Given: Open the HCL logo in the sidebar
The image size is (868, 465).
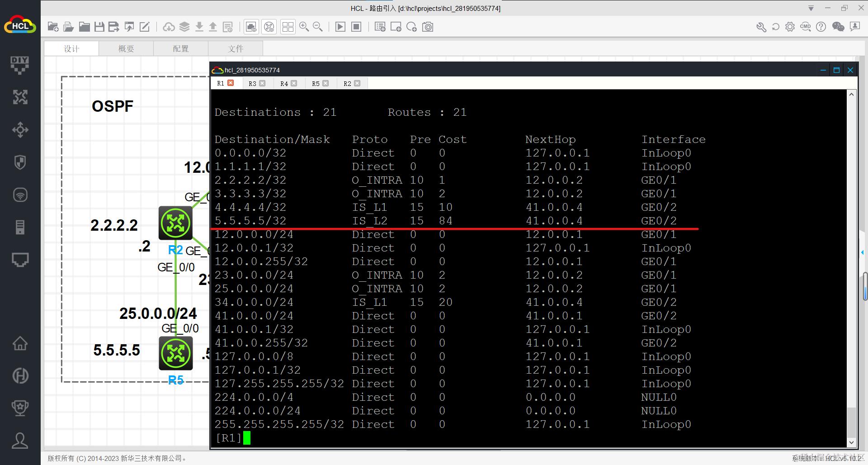Looking at the screenshot, I should point(20,25).
